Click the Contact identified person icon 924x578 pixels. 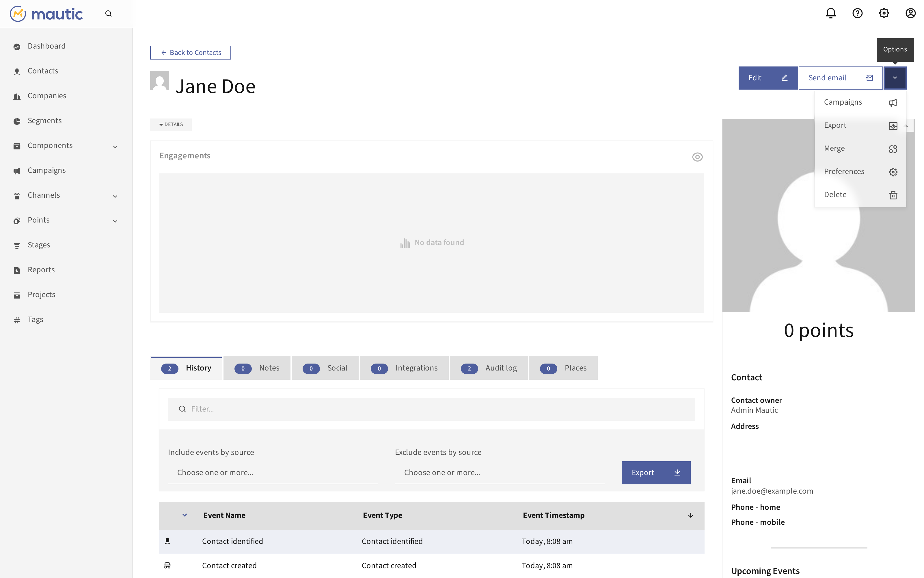click(x=167, y=541)
